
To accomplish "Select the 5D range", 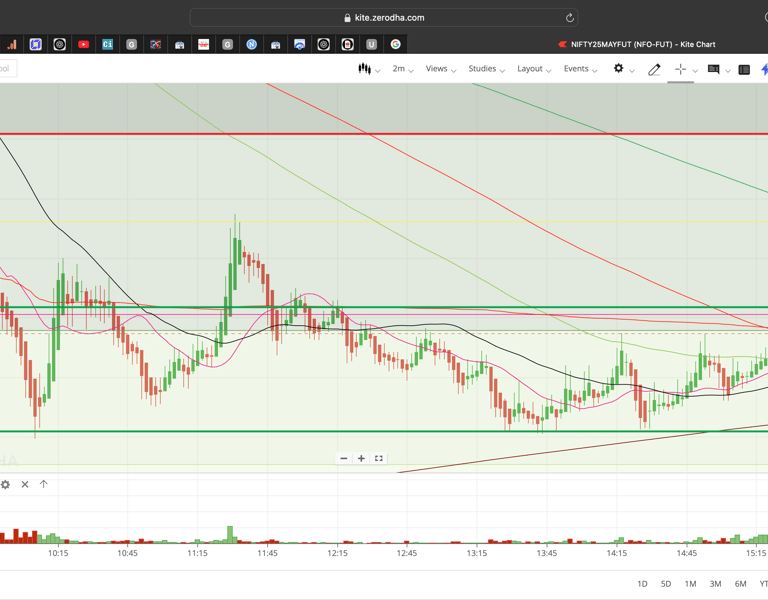I will [x=666, y=584].
